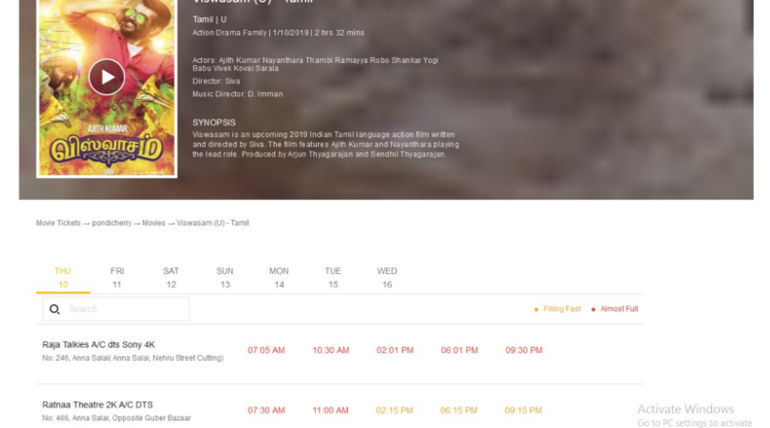
Task: Open Movie Tickets breadcrumb link
Action: tap(58, 223)
